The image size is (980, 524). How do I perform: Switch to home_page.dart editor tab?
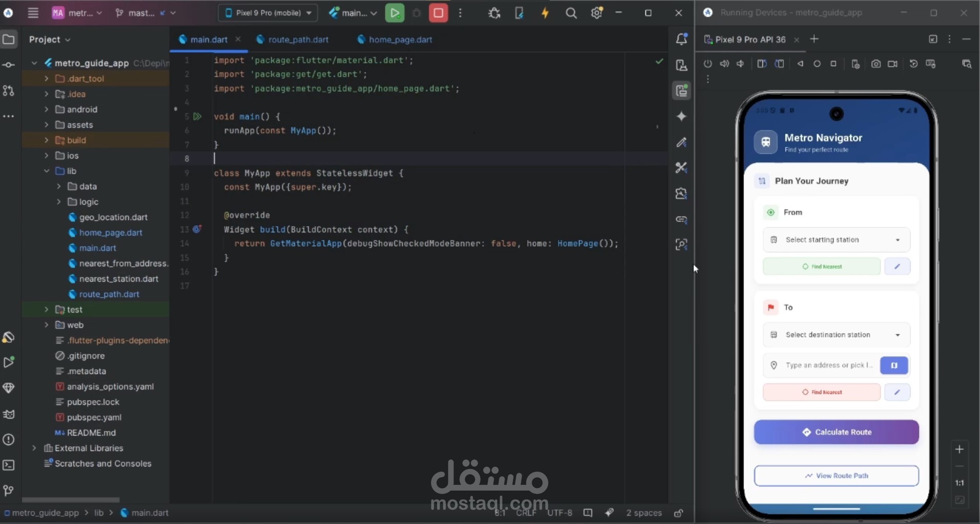395,40
